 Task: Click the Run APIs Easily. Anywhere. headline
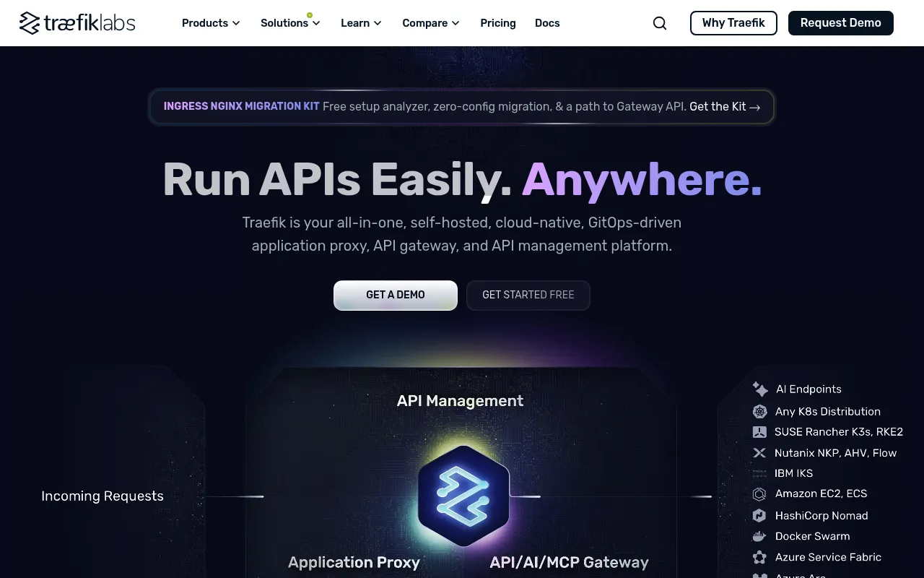point(462,179)
